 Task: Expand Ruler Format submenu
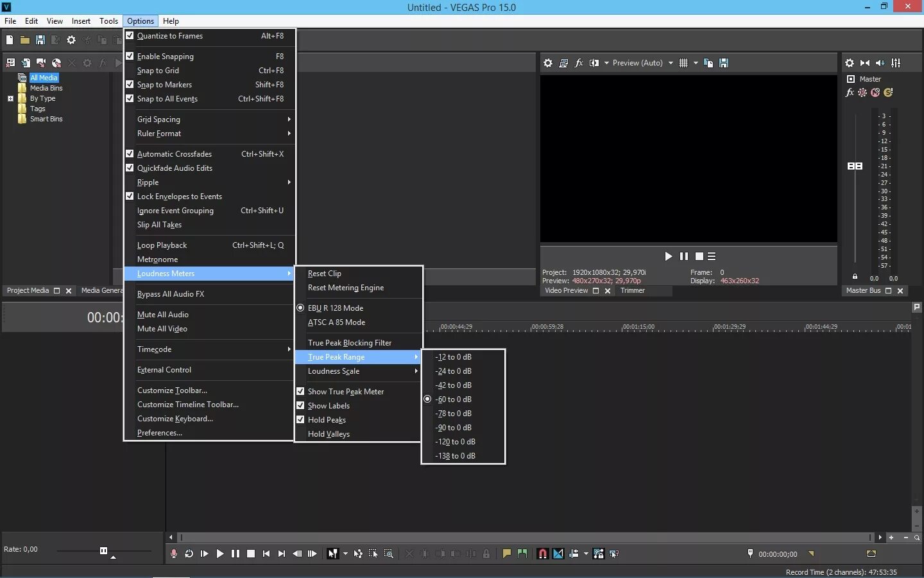tap(209, 134)
